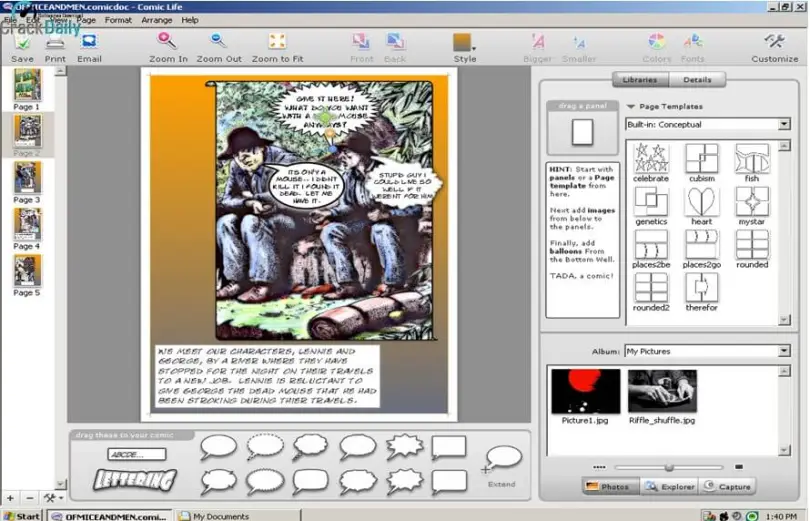Open the Format menu

tap(118, 20)
